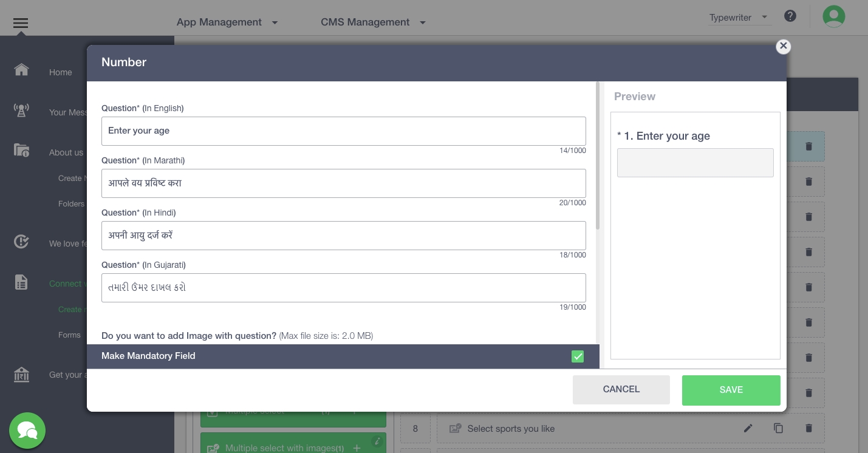868x453 pixels.
Task: Click the help question mark icon
Action: [x=790, y=16]
